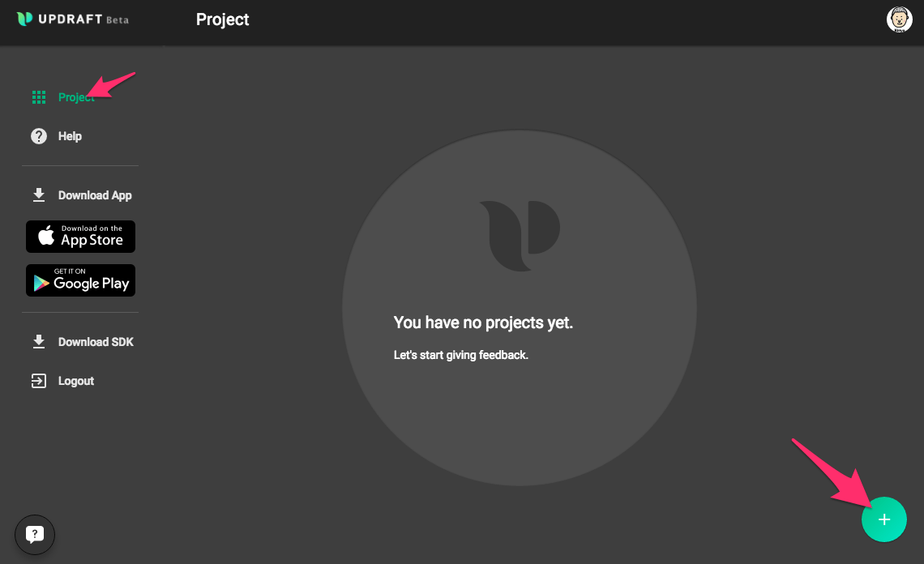Select the Project grid icon in sidebar

click(x=38, y=96)
